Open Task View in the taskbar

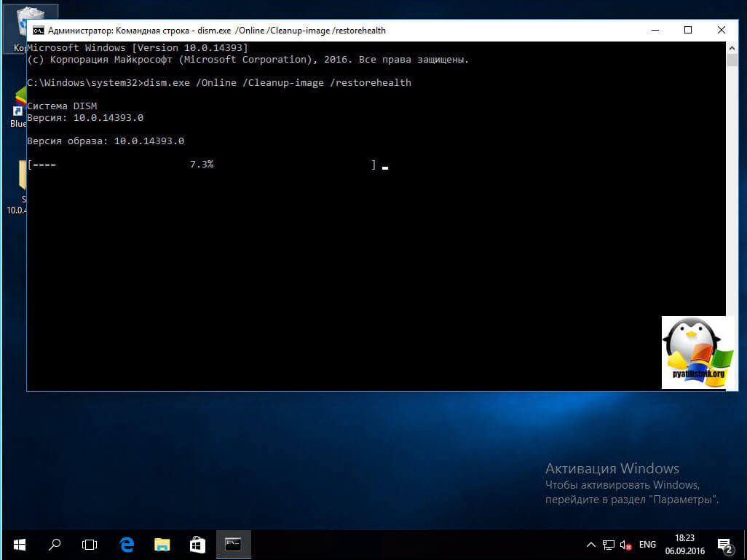point(90,544)
